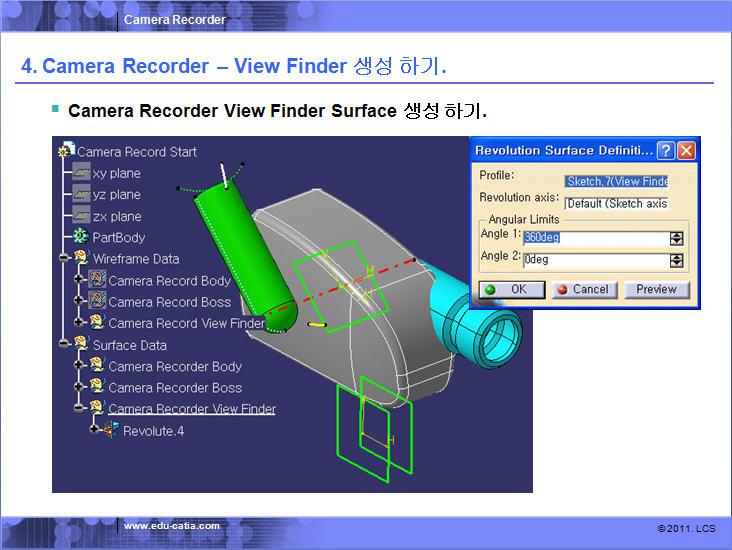The height and width of the screenshot is (550, 732).
Task: Open help with the dialog question-mark icon
Action: (x=666, y=151)
